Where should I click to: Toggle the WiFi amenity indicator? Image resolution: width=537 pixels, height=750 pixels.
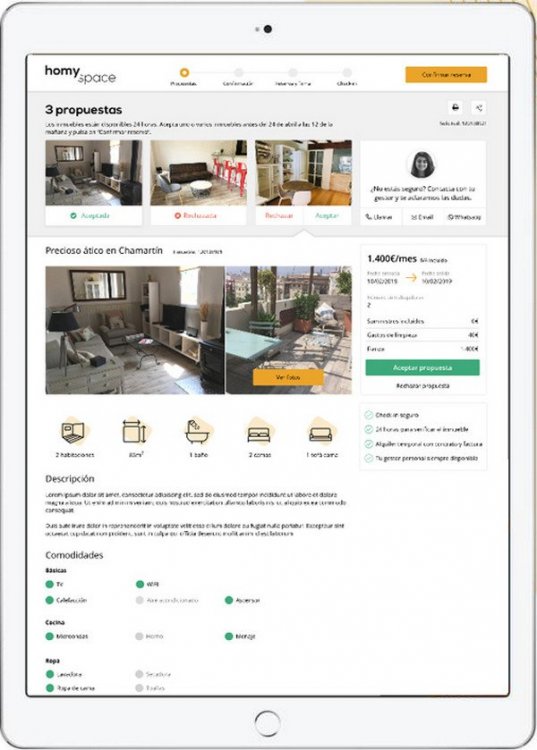140,584
